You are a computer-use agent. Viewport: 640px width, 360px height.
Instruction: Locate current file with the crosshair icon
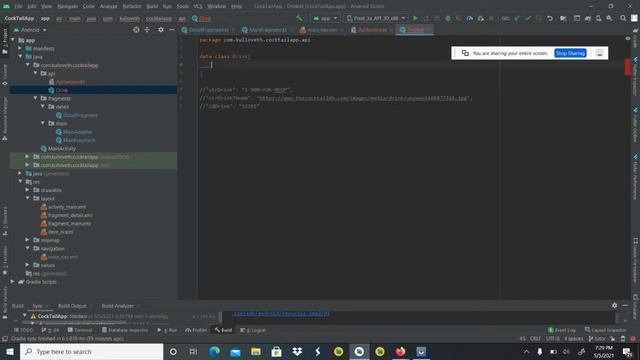pos(136,30)
